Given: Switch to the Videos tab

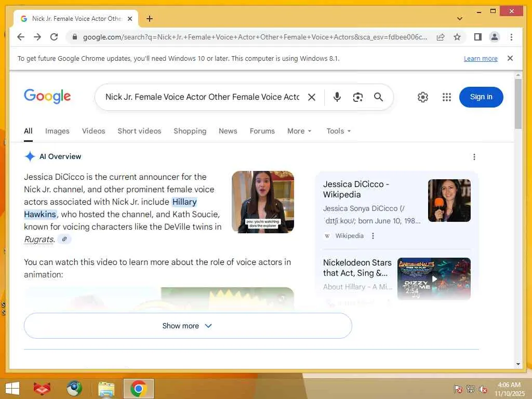Looking at the screenshot, I should tap(94, 131).
